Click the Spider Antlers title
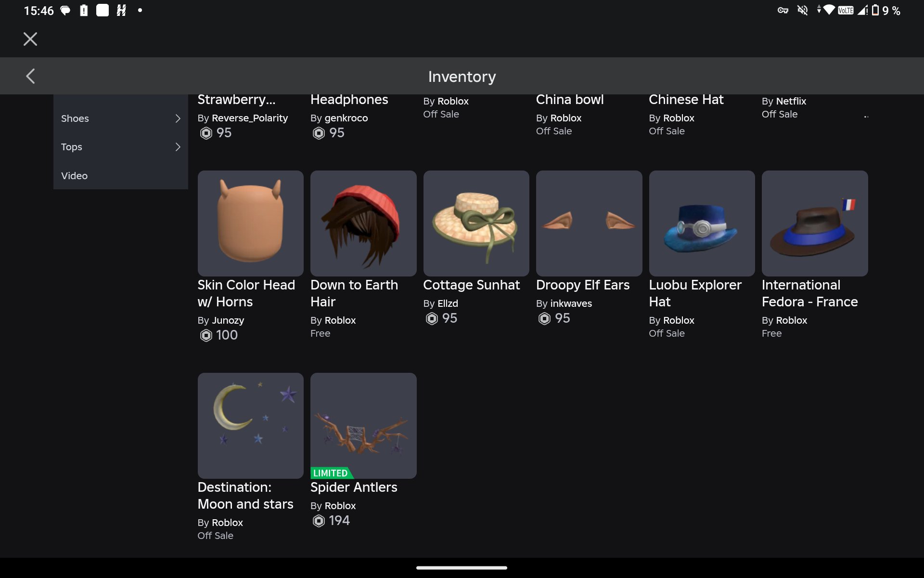Screen dimensions: 924x578 tap(354, 487)
